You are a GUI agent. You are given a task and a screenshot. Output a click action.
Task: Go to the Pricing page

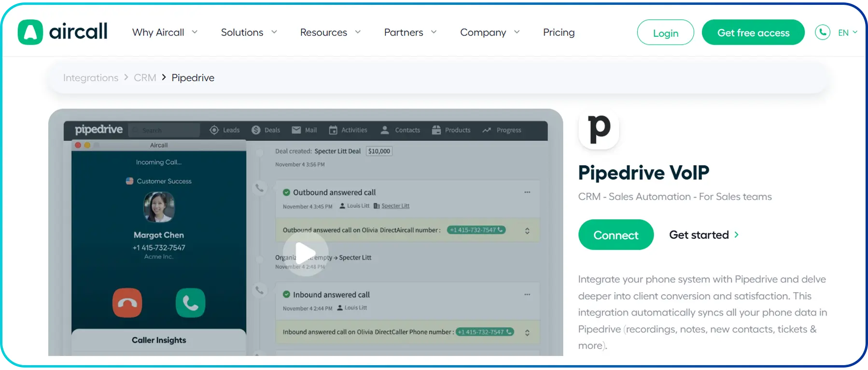(x=559, y=32)
